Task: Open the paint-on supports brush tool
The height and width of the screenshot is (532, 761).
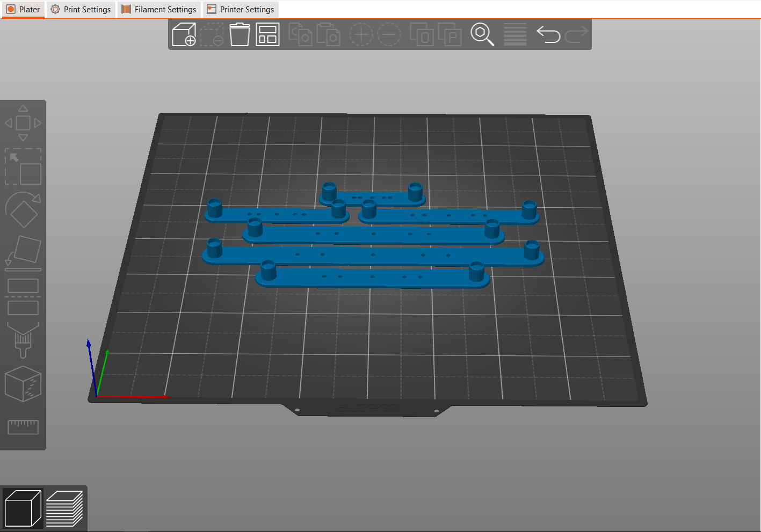Action: pos(23,340)
